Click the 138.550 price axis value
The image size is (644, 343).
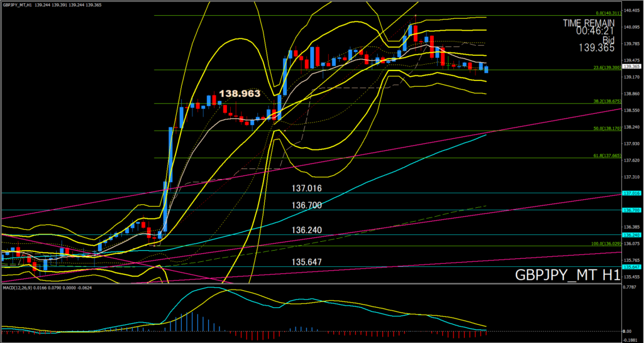click(633, 111)
